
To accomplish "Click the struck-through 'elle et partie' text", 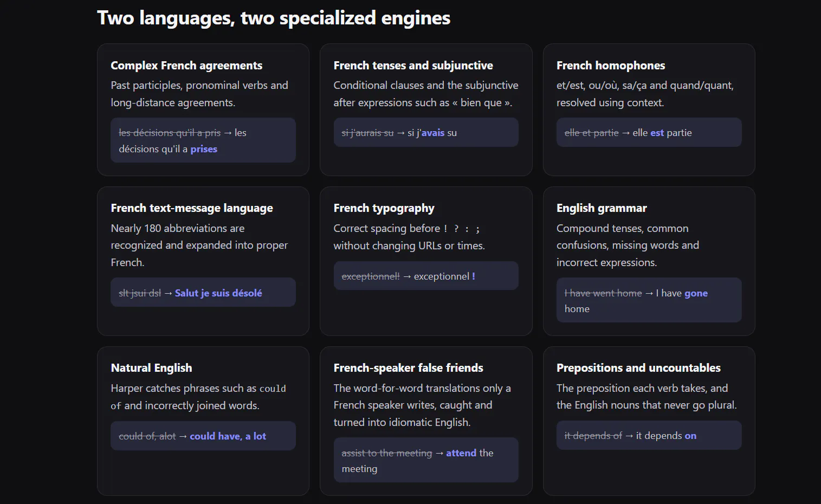I will 591,133.
